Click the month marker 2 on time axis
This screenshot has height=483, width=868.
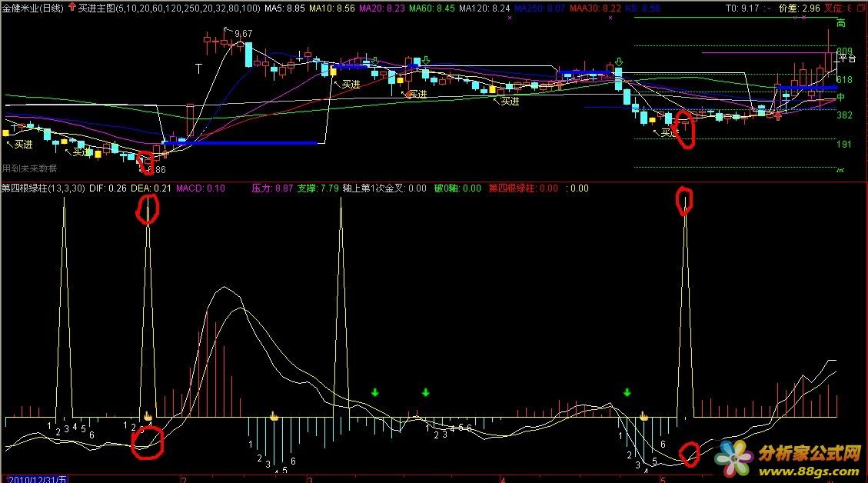(x=185, y=480)
